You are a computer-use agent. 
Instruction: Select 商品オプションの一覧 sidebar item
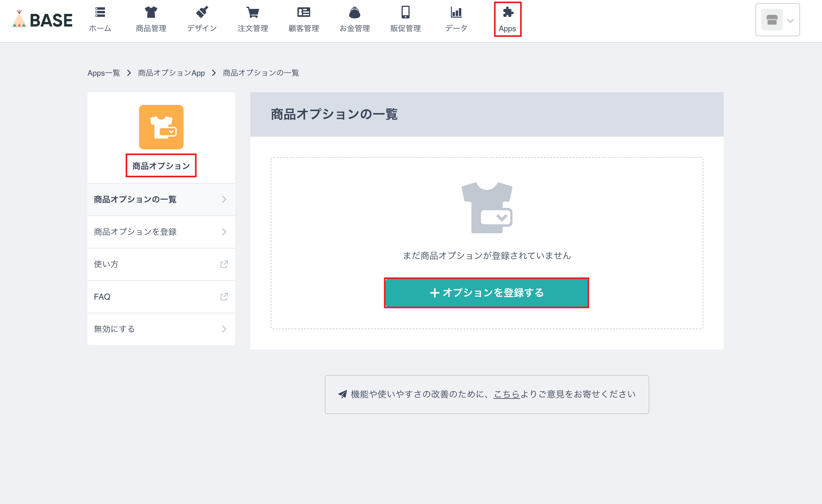pos(161,199)
